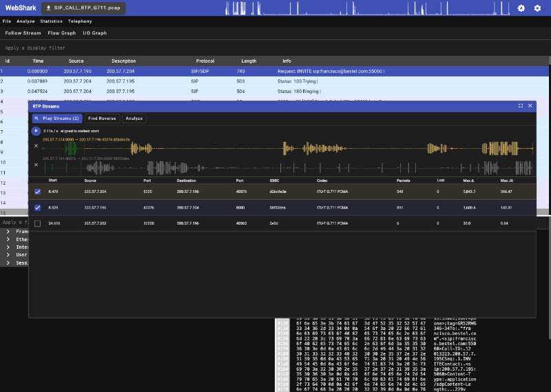Select packet 2 '100 Trying' row
The width and height of the screenshot is (551, 392).
click(274, 81)
